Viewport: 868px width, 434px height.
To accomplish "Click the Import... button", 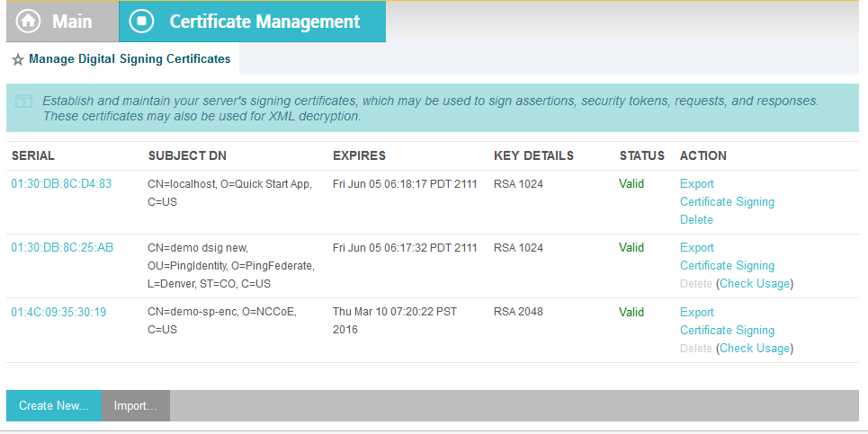I will pos(136,406).
